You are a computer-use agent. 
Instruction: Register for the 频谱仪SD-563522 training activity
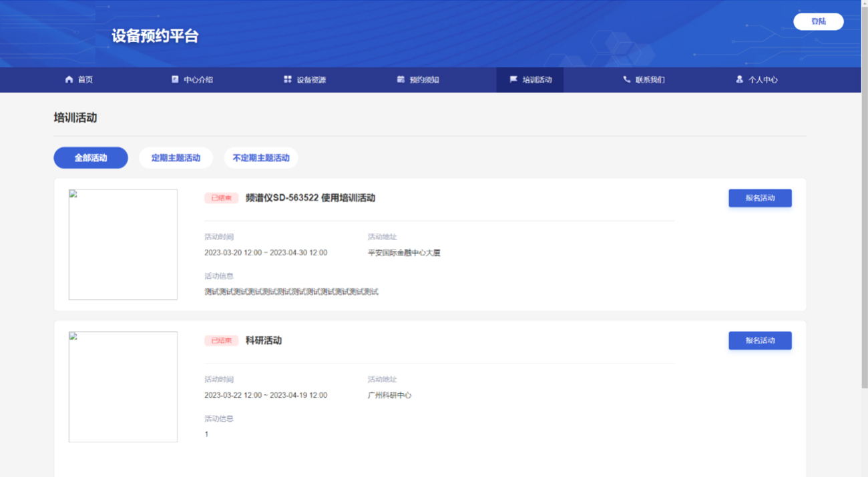click(x=760, y=198)
